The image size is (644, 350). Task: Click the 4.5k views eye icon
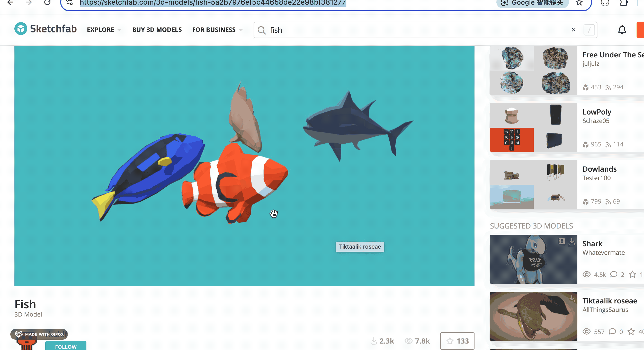(586, 274)
